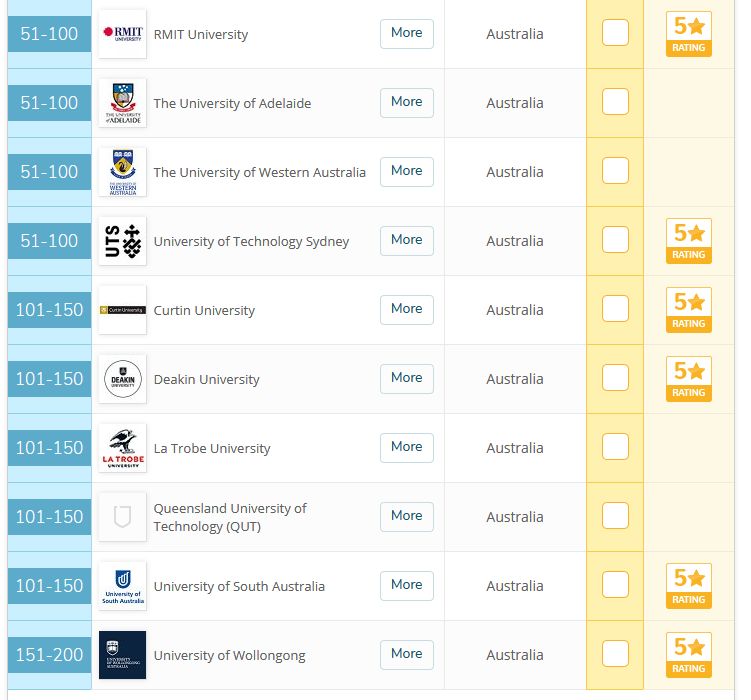The width and height of the screenshot is (751, 700).
Task: Enable the compare checkbox for University of Western Australia
Action: (615, 170)
